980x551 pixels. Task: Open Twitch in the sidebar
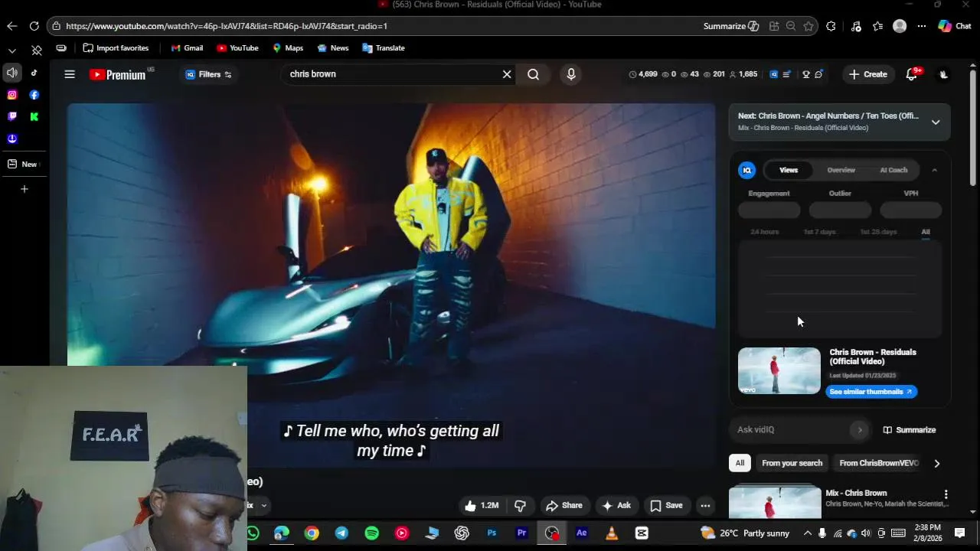pos(12,116)
